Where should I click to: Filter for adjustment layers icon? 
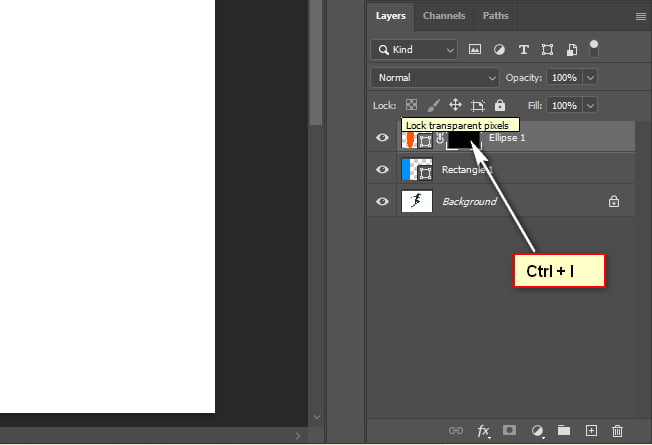tap(499, 50)
